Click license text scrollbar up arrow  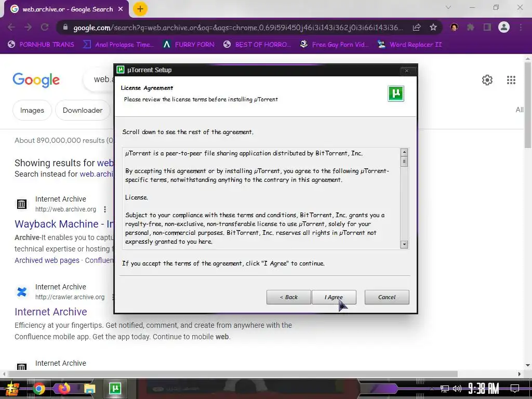point(404,152)
